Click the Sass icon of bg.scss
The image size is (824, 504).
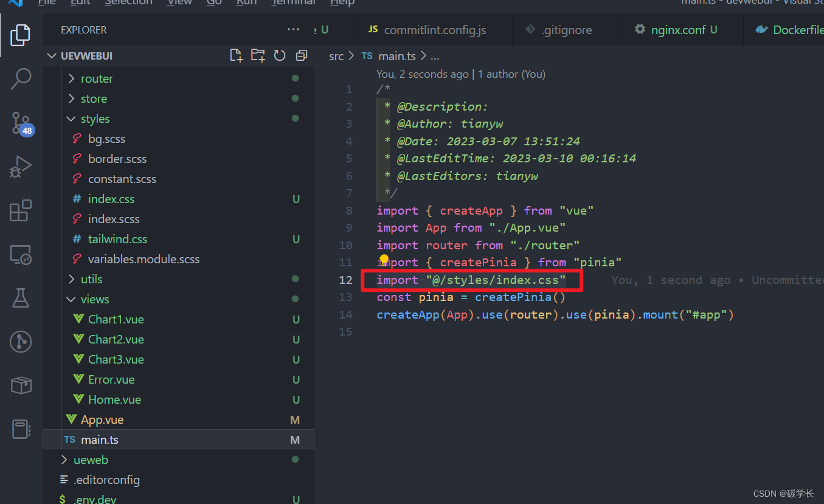tap(77, 139)
